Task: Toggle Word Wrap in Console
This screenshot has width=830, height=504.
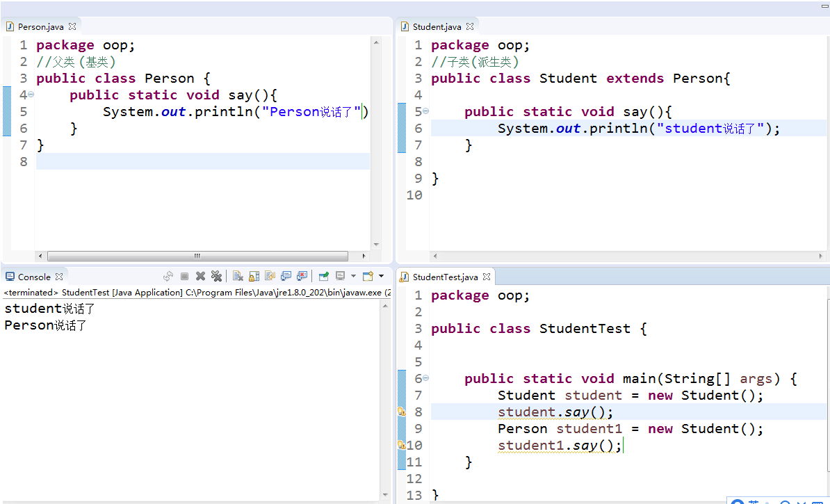Action: pos(270,277)
